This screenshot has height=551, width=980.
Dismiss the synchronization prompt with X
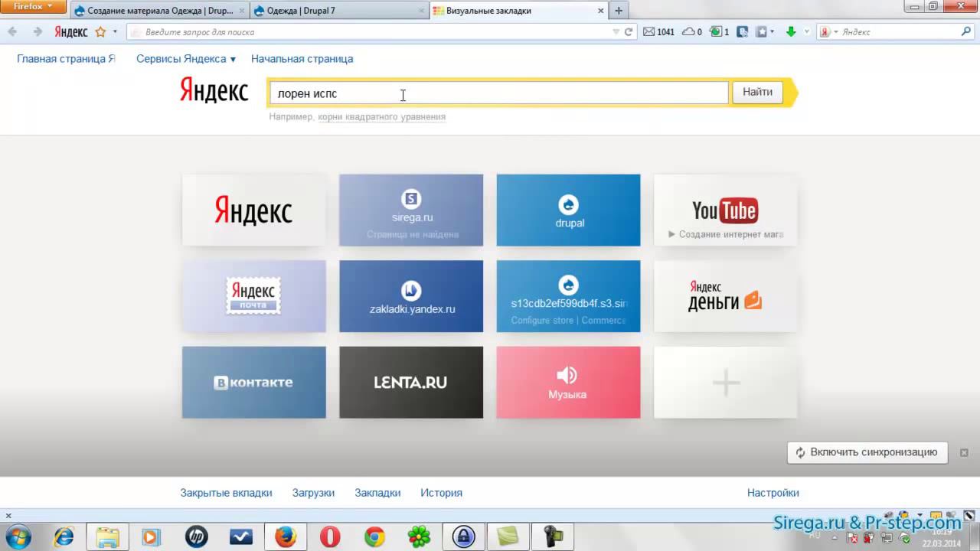coord(964,452)
